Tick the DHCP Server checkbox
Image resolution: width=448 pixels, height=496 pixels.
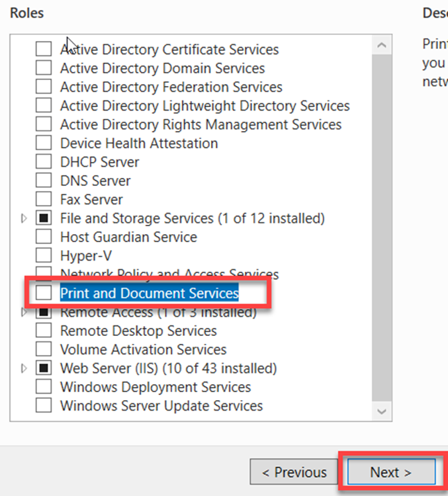(43, 162)
